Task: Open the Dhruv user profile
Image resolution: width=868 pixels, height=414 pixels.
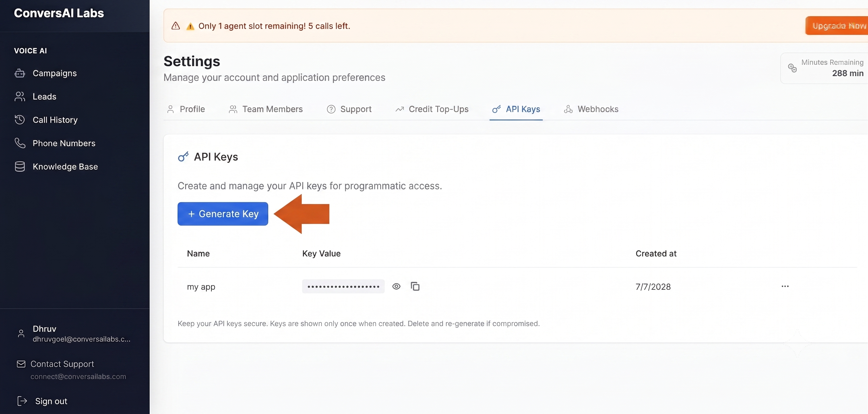Action: pos(74,333)
